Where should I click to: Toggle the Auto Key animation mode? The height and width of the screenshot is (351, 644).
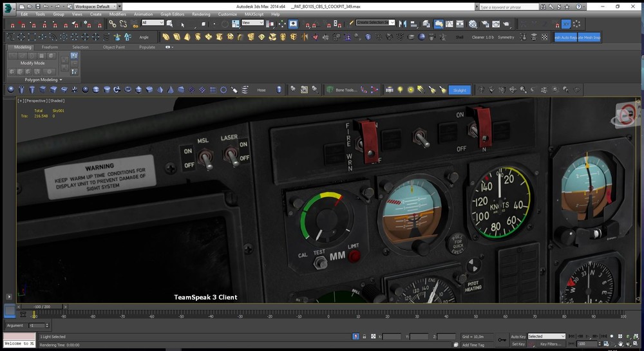(x=518, y=336)
